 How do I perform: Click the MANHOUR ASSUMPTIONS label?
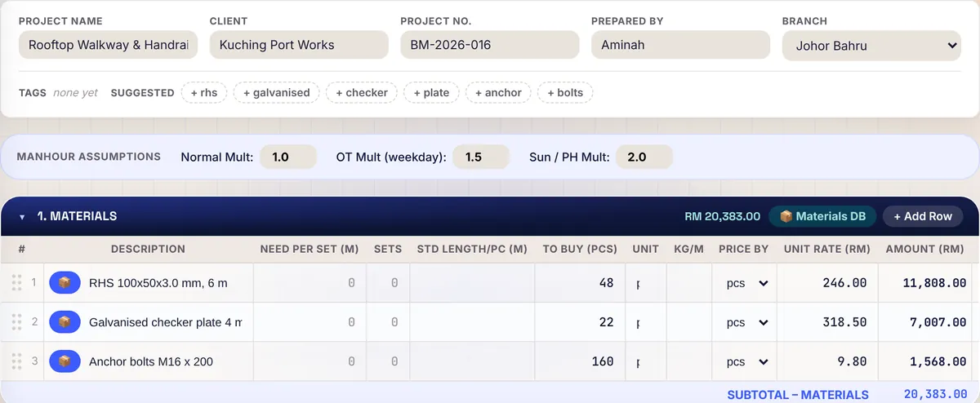89,157
